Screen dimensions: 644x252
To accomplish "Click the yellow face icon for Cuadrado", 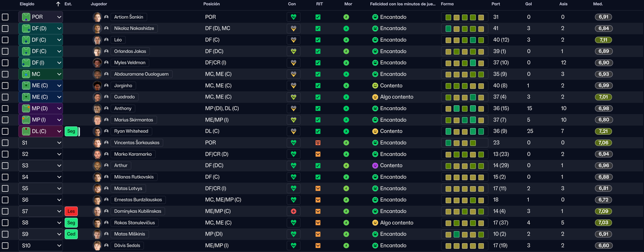I will pos(375,97).
